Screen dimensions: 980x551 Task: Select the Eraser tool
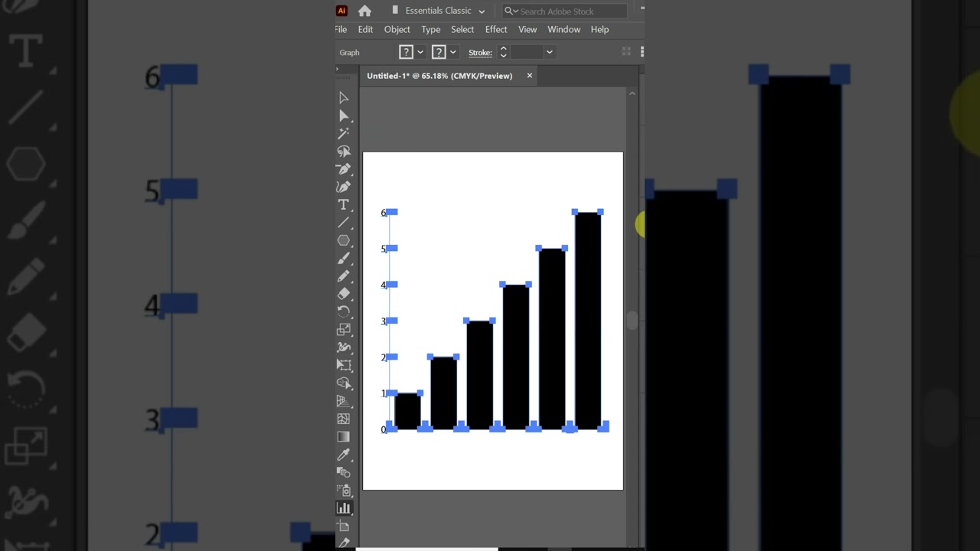[344, 294]
